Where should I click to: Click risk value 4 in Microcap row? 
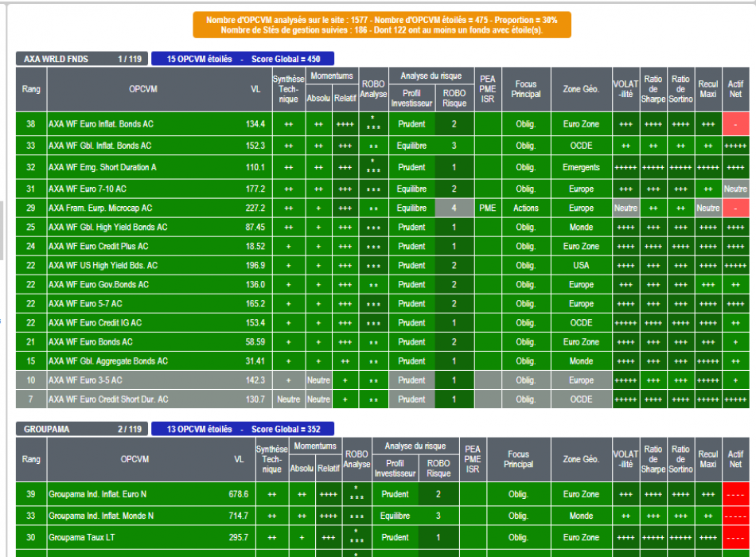[x=454, y=208]
